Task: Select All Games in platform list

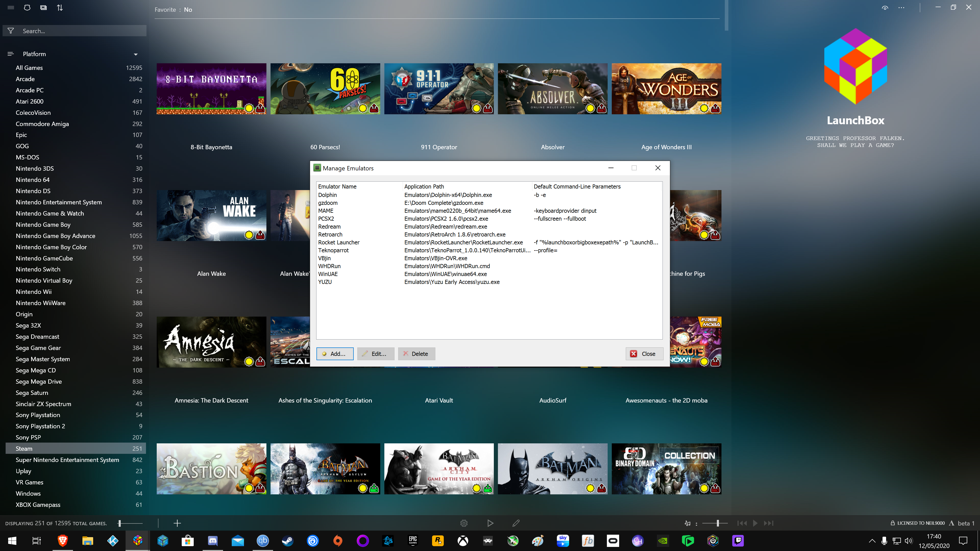Action: coord(76,68)
